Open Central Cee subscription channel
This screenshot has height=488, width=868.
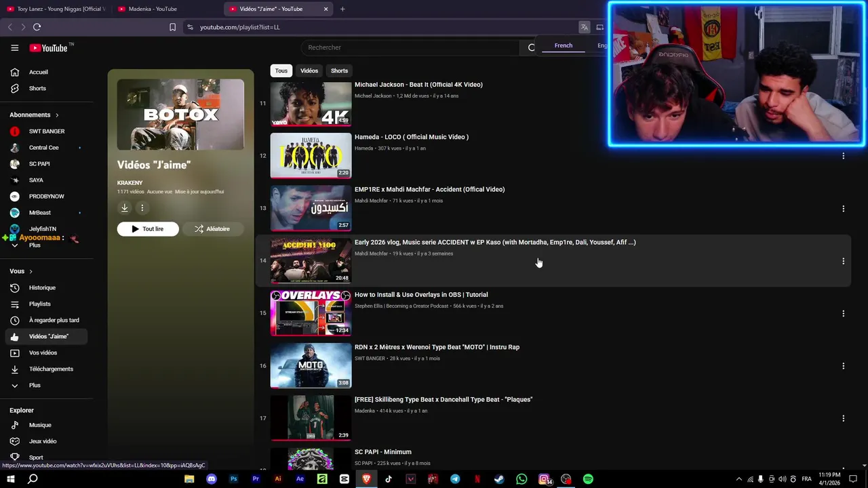(43, 147)
